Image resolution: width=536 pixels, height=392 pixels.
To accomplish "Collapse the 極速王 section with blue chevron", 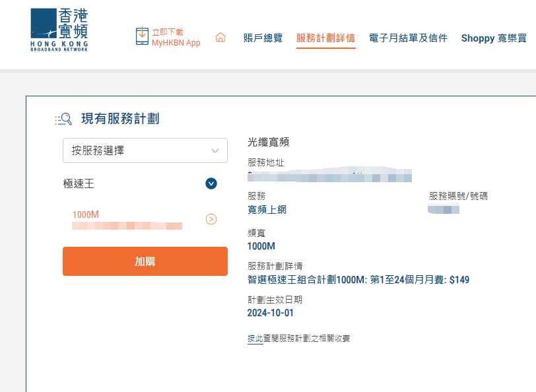I will coord(211,183).
